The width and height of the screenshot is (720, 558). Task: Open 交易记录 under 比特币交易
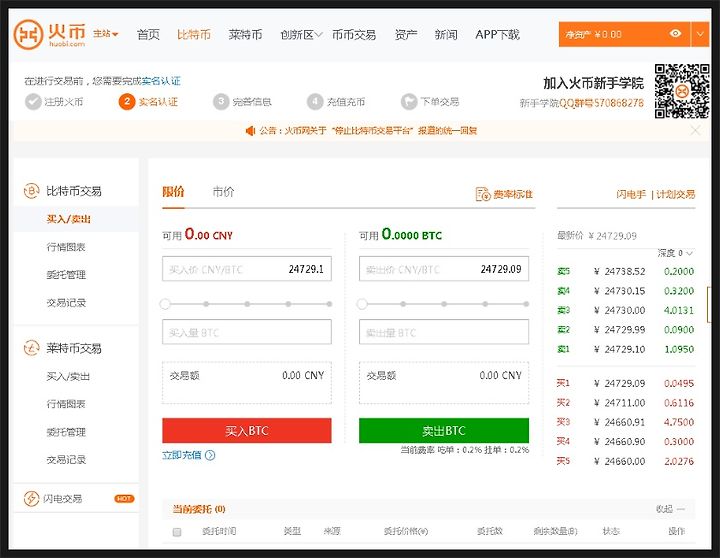[x=66, y=303]
